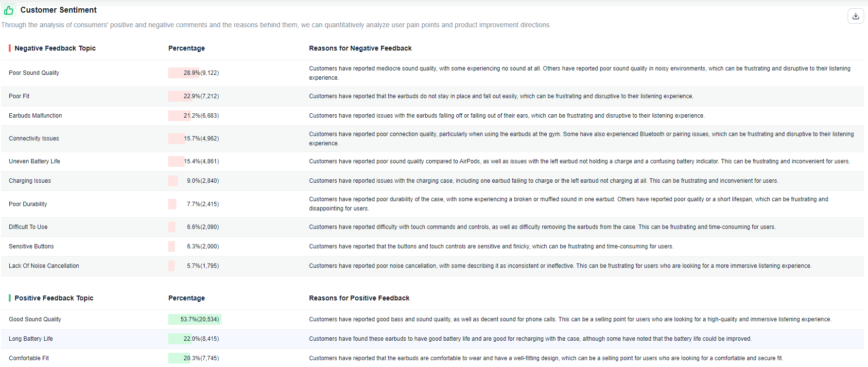Select the Charging Issues topic

pos(30,181)
